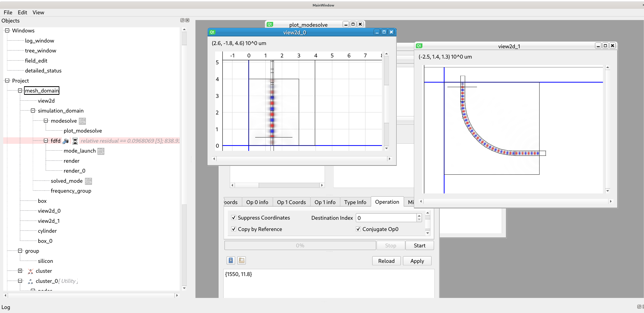Viewport: 644px width, 313px height.
Task: Expand the cluster tree node
Action: coord(20,271)
